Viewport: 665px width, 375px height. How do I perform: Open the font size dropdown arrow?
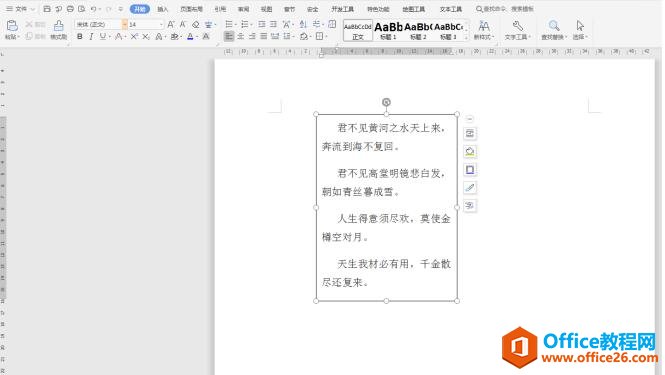point(161,25)
